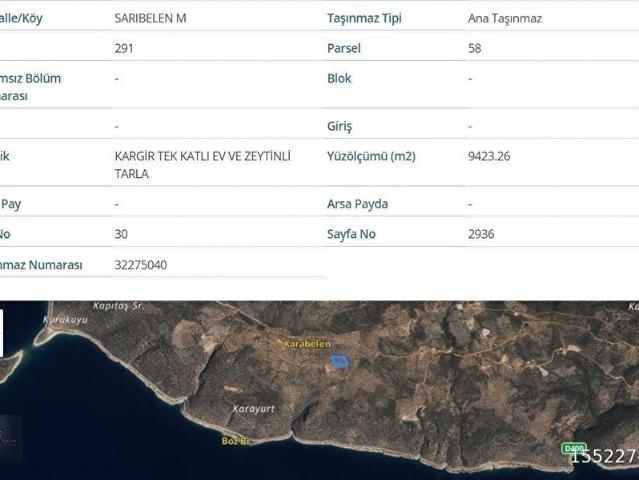The height and width of the screenshot is (480, 639).
Task: Click the Parsel label
Action: point(344,48)
